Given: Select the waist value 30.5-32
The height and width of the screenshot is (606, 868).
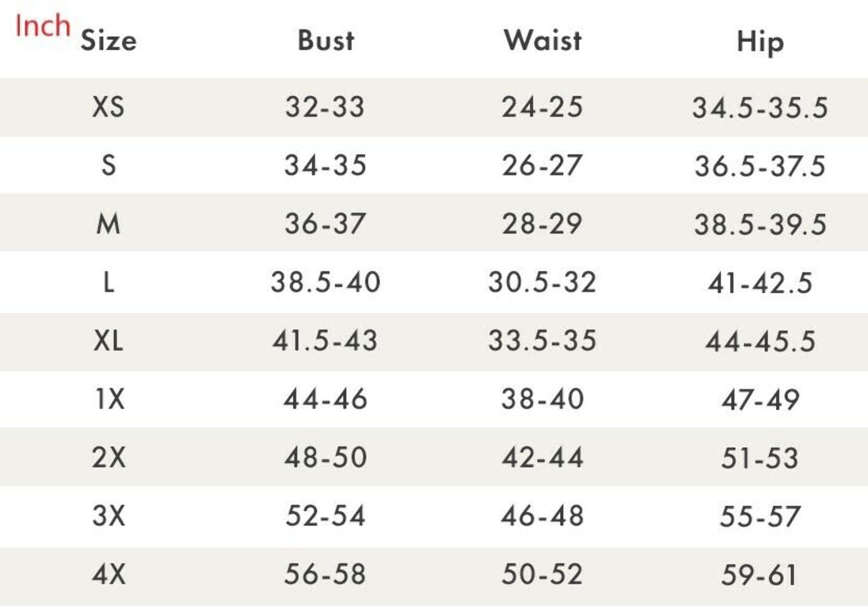Looking at the screenshot, I should pyautogui.click(x=542, y=282).
